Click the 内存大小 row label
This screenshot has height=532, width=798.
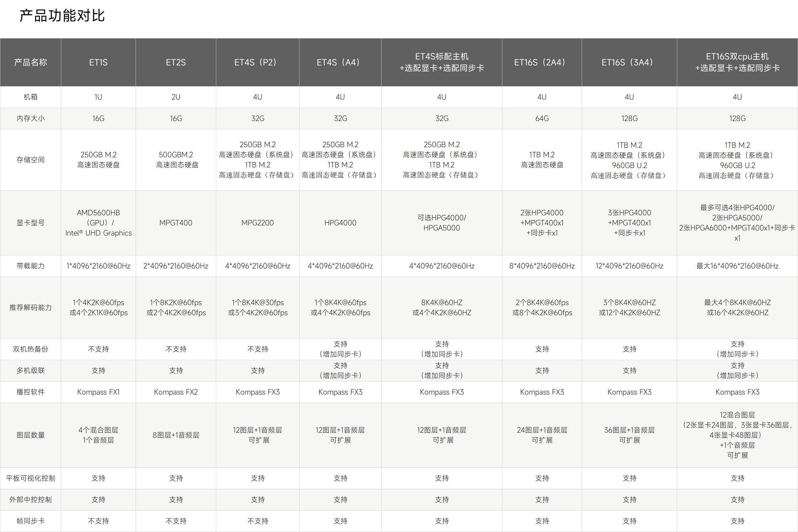point(31,118)
